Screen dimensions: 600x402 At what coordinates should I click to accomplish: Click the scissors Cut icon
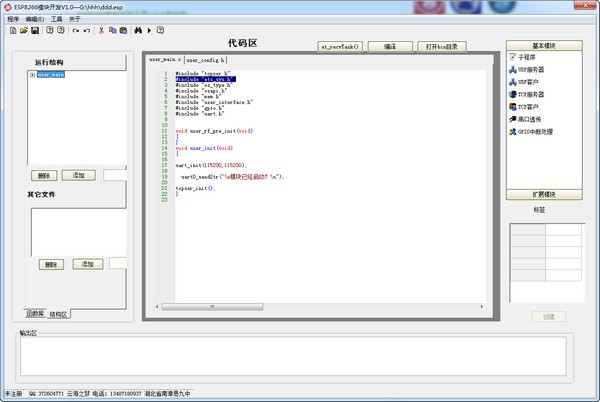pos(100,31)
